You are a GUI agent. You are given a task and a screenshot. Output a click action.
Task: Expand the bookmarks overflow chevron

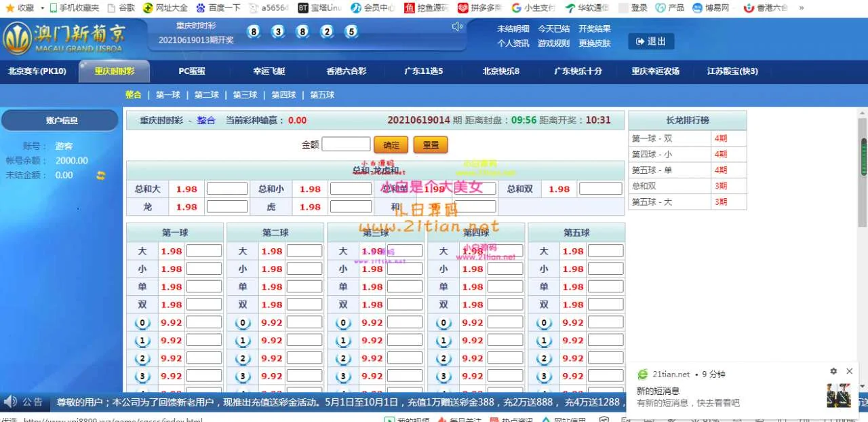[x=802, y=8]
